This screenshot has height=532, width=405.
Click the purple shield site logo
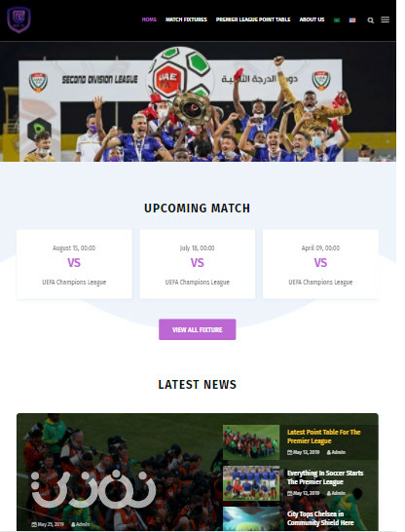18,20
